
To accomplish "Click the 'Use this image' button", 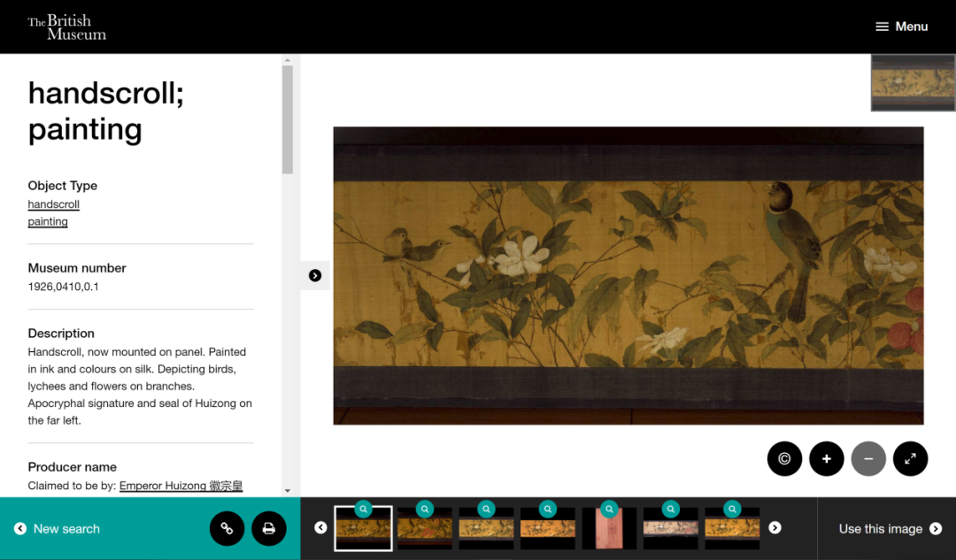I will pyautogui.click(x=889, y=529).
